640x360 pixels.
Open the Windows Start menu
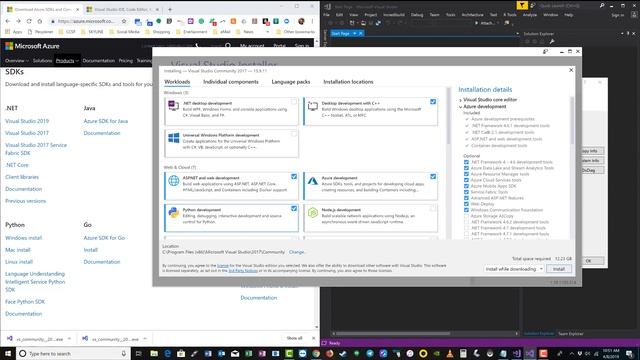(x=8, y=353)
